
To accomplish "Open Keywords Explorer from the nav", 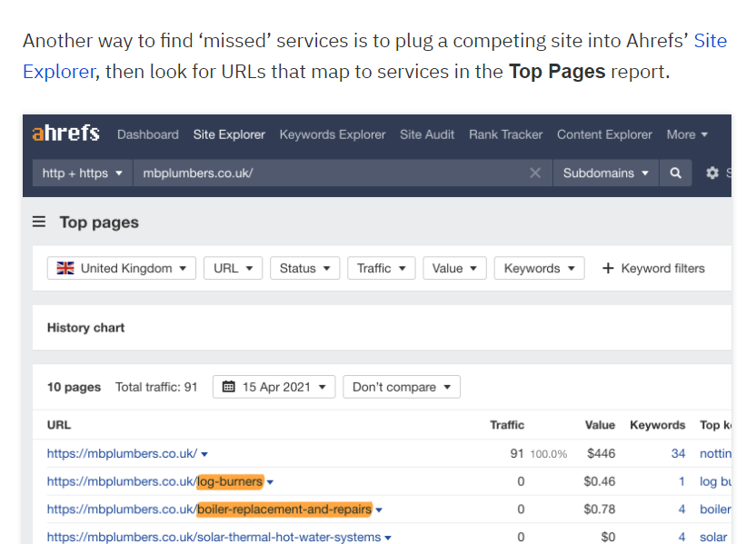I will pyautogui.click(x=333, y=134).
